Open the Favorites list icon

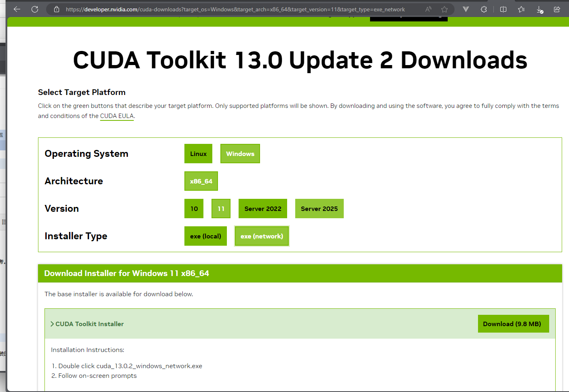[x=521, y=9]
